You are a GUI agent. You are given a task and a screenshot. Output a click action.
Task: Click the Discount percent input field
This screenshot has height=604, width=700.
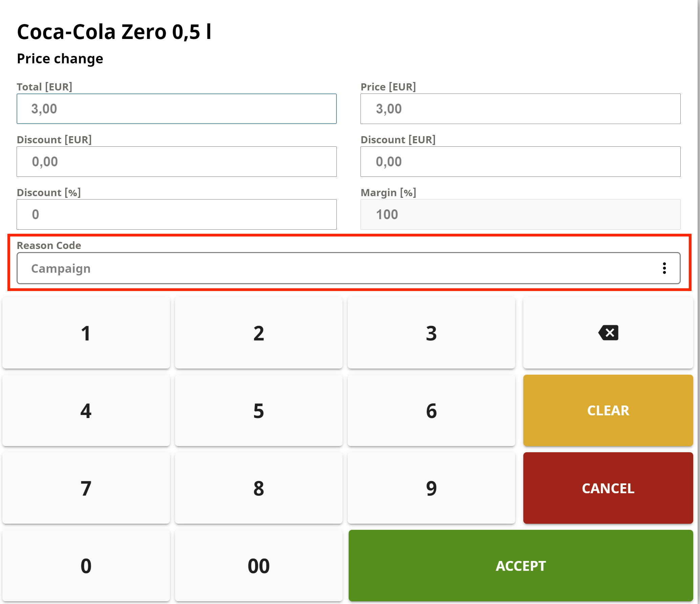(x=176, y=214)
